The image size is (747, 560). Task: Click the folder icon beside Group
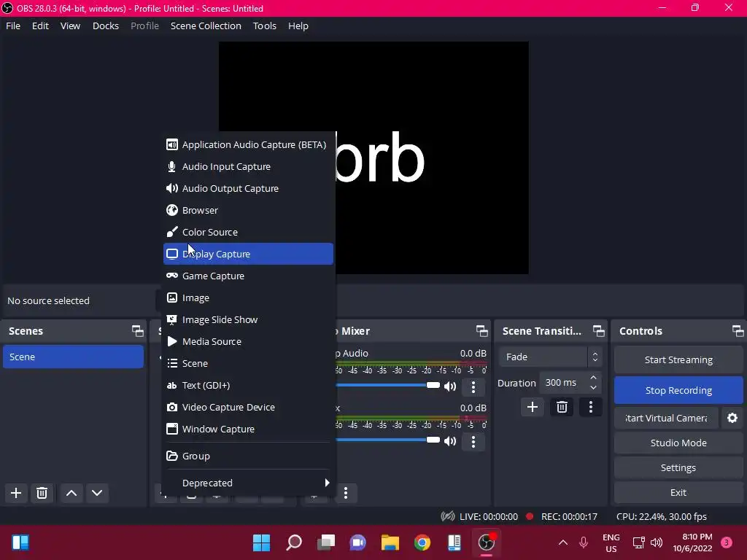click(172, 456)
